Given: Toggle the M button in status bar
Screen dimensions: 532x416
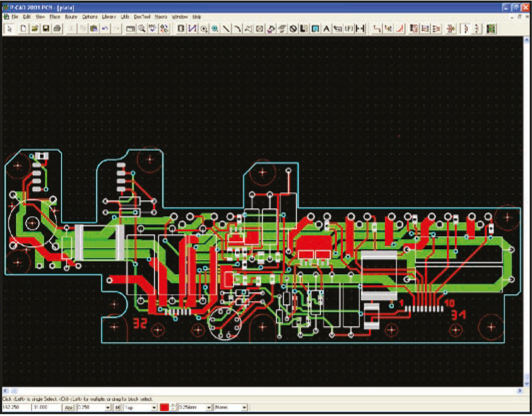Looking at the screenshot, I should (117, 408).
